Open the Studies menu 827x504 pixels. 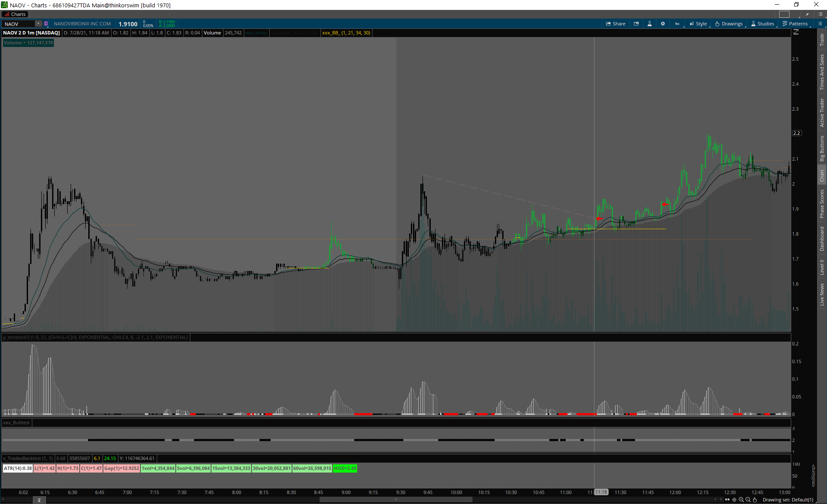763,24
